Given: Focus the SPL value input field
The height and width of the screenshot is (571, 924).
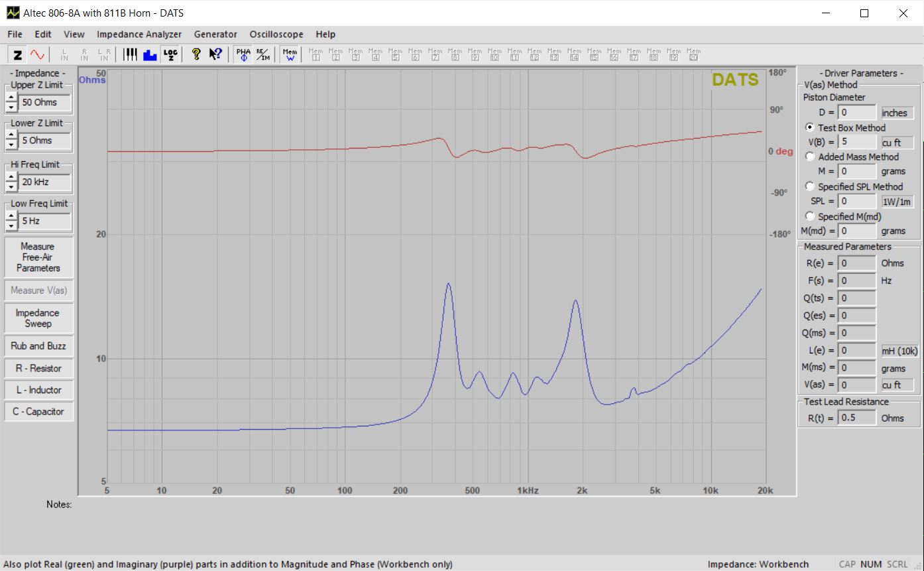Looking at the screenshot, I should pyautogui.click(x=857, y=201).
